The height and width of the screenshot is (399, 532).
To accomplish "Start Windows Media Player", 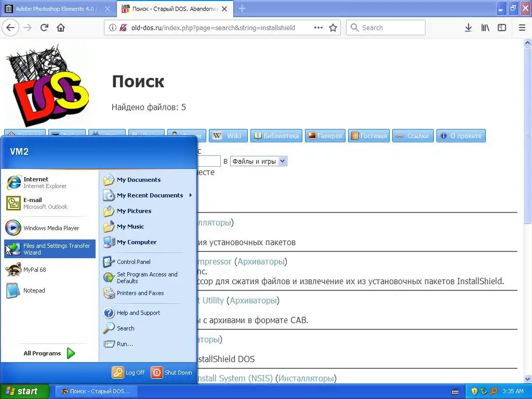I will click(50, 228).
